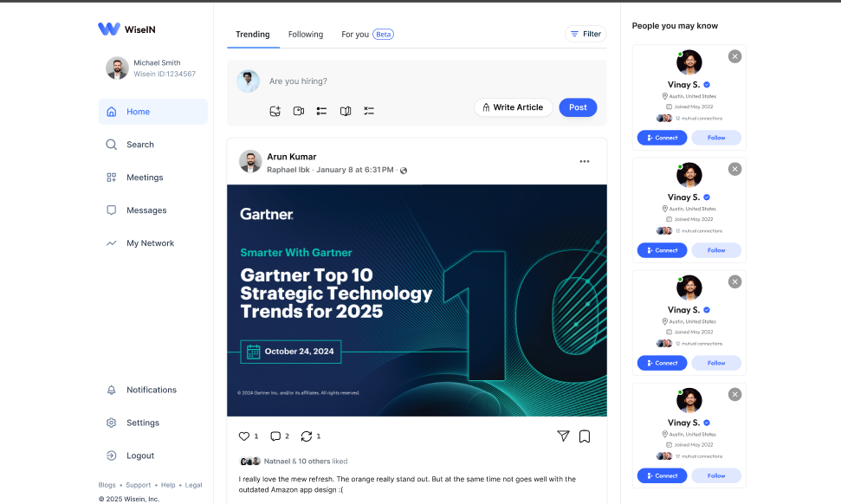Open Arun Kumar's profile avatar
This screenshot has width=841, height=504.
click(250, 161)
